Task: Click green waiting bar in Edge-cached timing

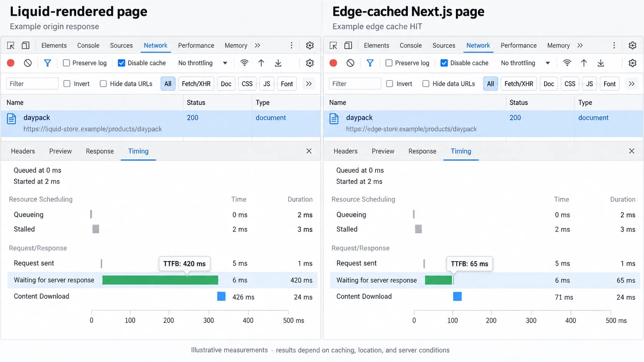Action: click(438, 280)
